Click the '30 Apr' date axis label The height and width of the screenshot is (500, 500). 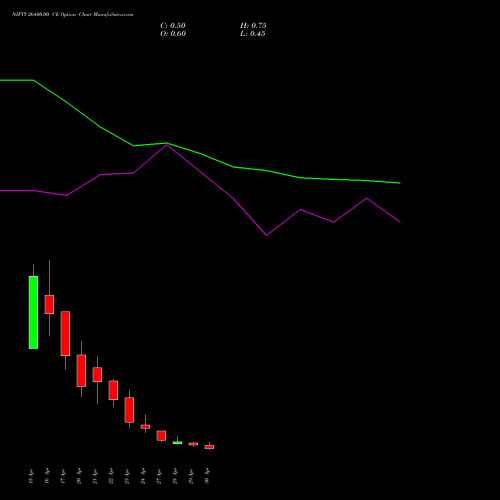pyautogui.click(x=207, y=476)
